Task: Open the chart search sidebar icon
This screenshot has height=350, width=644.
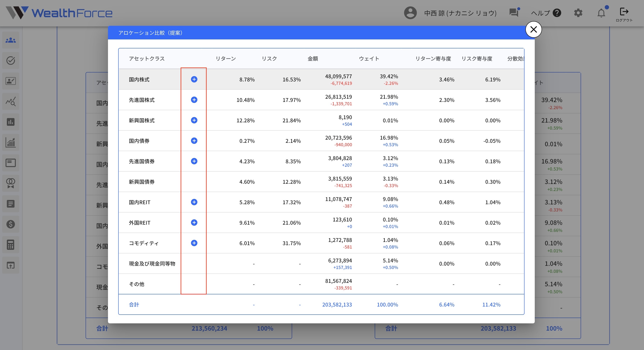Action: [10, 102]
